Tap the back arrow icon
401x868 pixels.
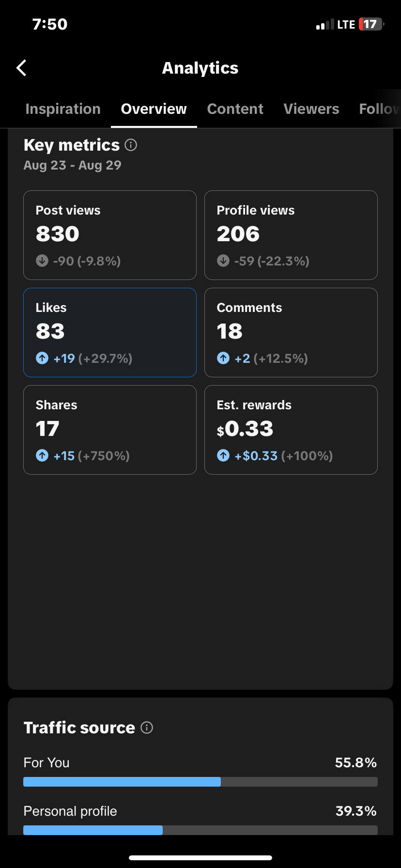[x=21, y=68]
